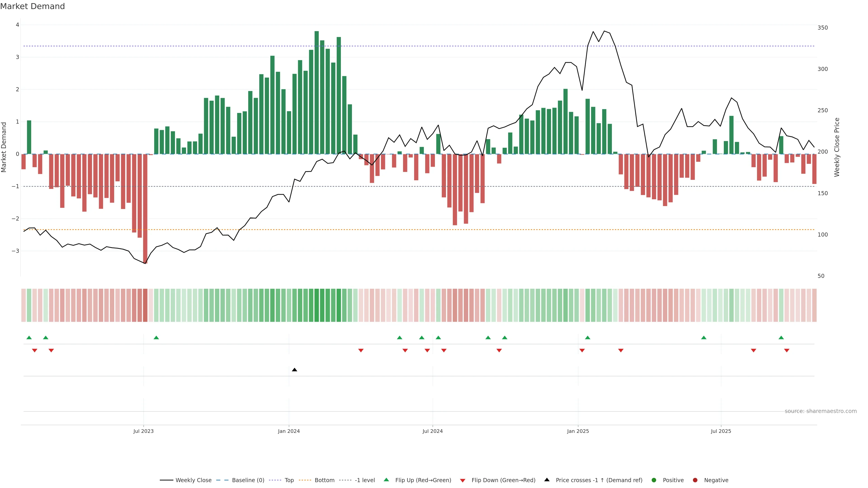Click the flip-up triangle just after Jul 2023
868x488 pixels.
(156, 338)
